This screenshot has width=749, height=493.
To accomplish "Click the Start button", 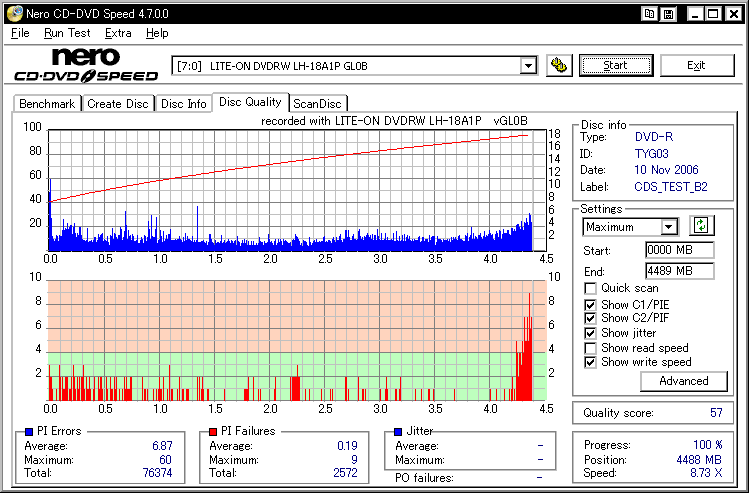I will click(615, 65).
